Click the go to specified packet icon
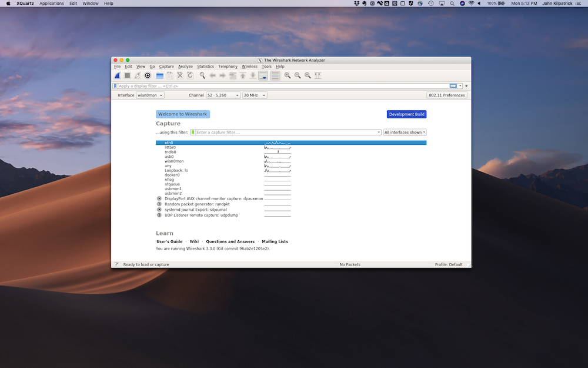 (x=232, y=75)
